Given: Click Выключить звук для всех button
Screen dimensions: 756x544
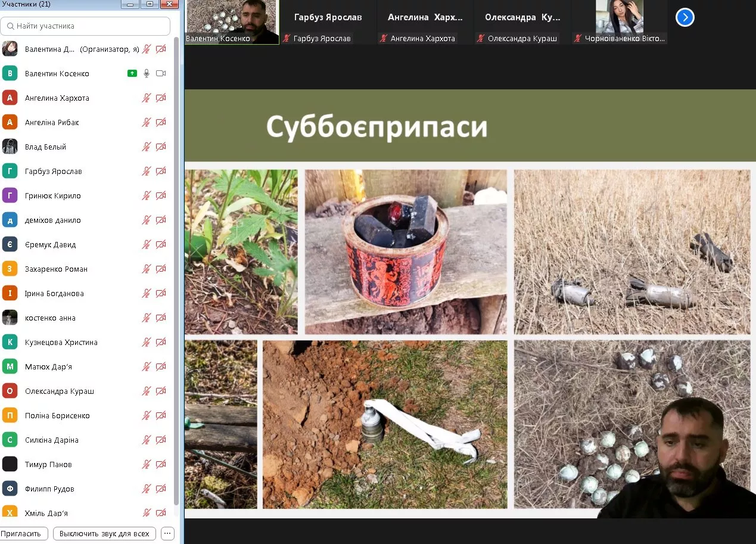Looking at the screenshot, I should pos(105,533).
